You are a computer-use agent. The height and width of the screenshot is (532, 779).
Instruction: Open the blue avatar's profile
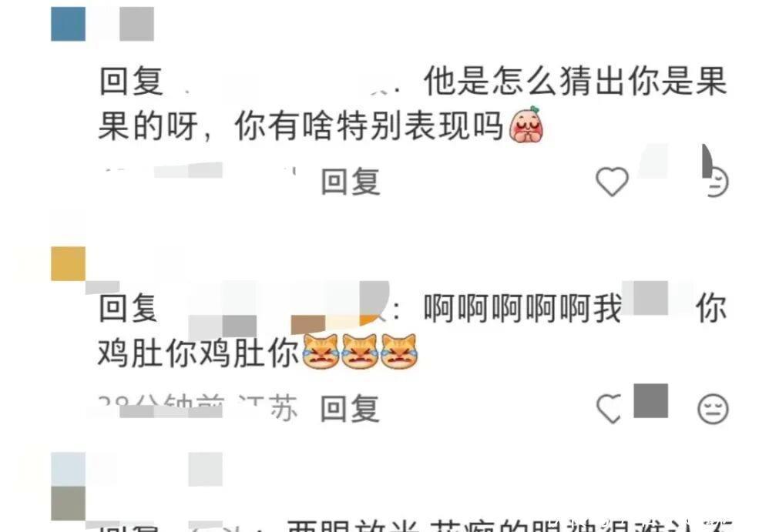pyautogui.click(x=68, y=24)
